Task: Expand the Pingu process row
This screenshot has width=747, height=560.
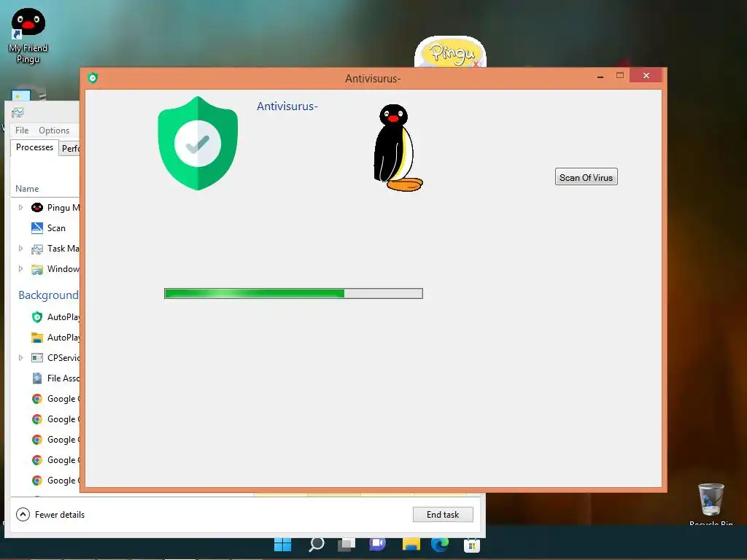Action: coord(20,207)
